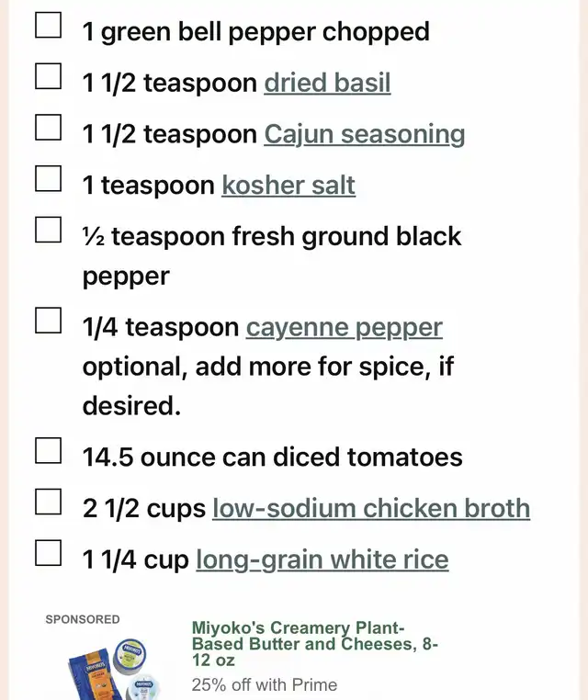The image size is (588, 700).
Task: Open the long-grain white rice link
Action: point(322,559)
